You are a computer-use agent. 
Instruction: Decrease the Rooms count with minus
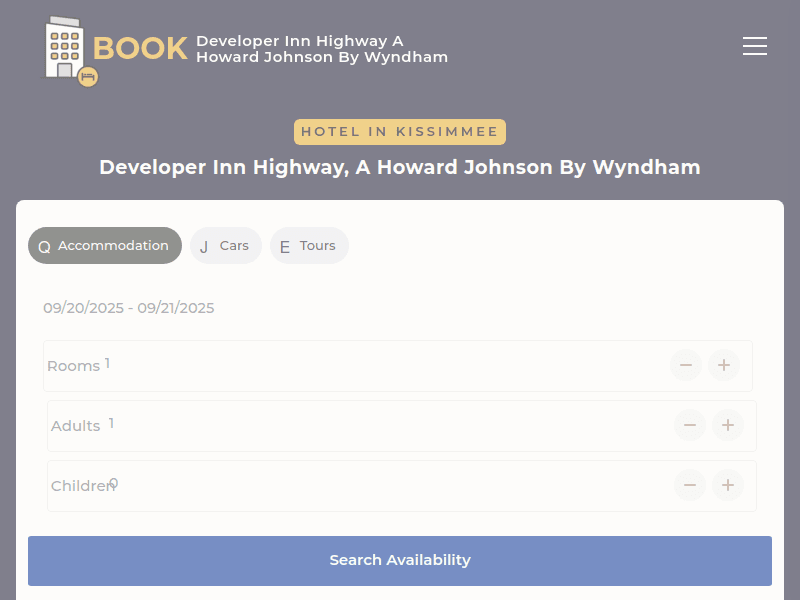[x=685, y=366]
